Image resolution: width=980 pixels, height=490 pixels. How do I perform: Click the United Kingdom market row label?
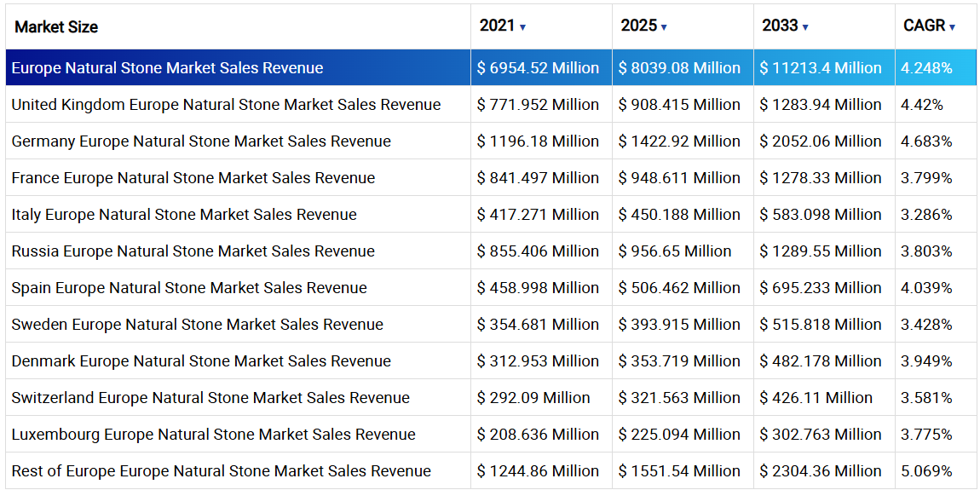226,105
